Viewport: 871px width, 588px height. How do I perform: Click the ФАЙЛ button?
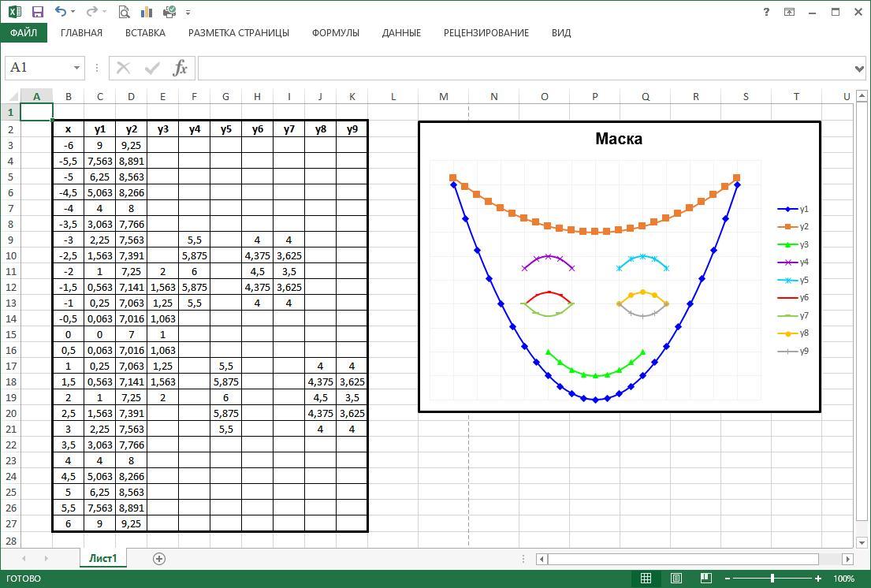pyautogui.click(x=24, y=33)
